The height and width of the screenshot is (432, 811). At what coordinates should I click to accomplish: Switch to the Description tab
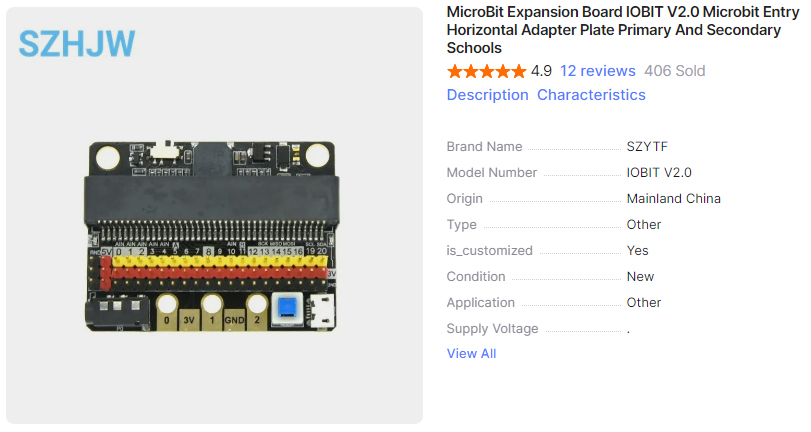(x=487, y=95)
